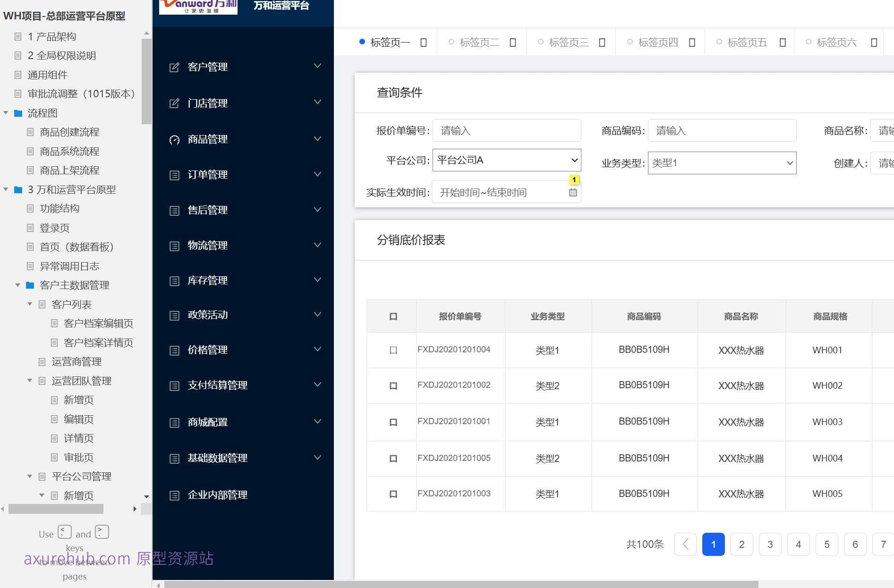Select the table header checkbox
This screenshot has height=588, width=894.
click(392, 316)
